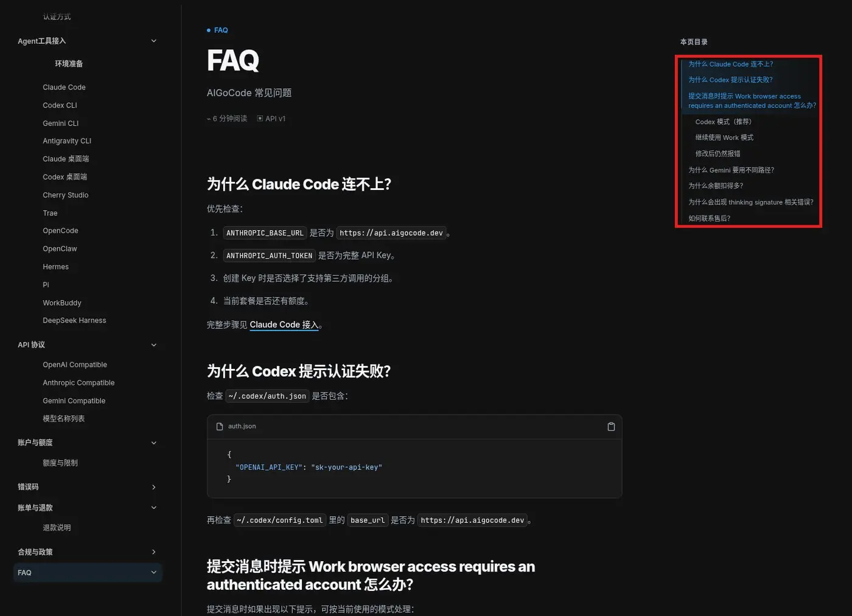Expand the 错误码 section chevron
The height and width of the screenshot is (616, 852).
coord(153,487)
